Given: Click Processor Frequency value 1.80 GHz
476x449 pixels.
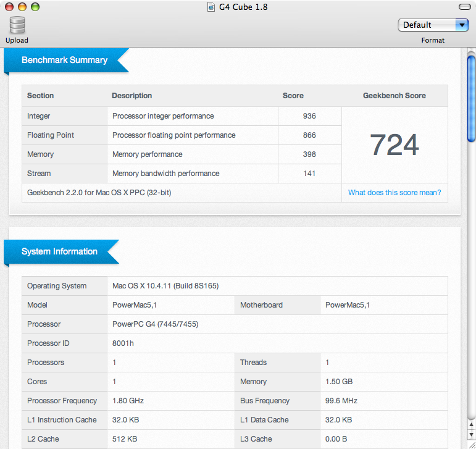Looking at the screenshot, I should click(x=128, y=400).
